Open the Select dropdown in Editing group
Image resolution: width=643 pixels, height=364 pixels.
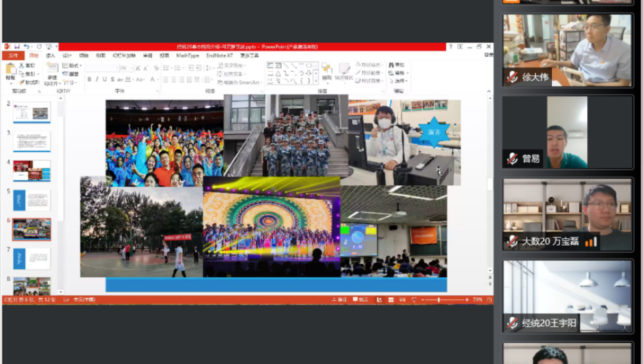[x=399, y=81]
